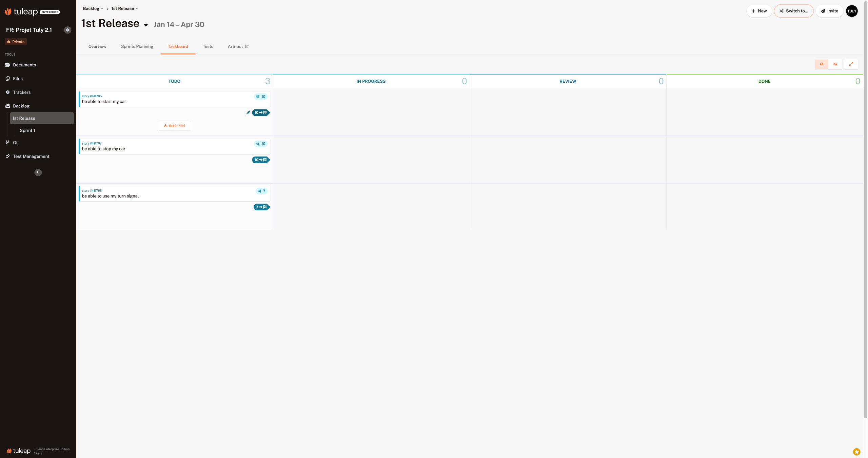
Task: Open Test Management in the sidebar
Action: pos(31,156)
